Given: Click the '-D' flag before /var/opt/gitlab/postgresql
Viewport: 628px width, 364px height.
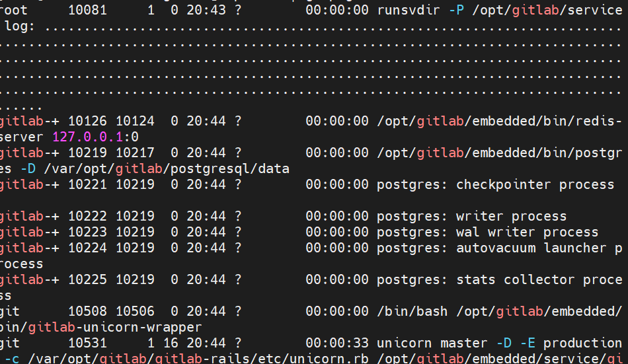Looking at the screenshot, I should [x=28, y=168].
